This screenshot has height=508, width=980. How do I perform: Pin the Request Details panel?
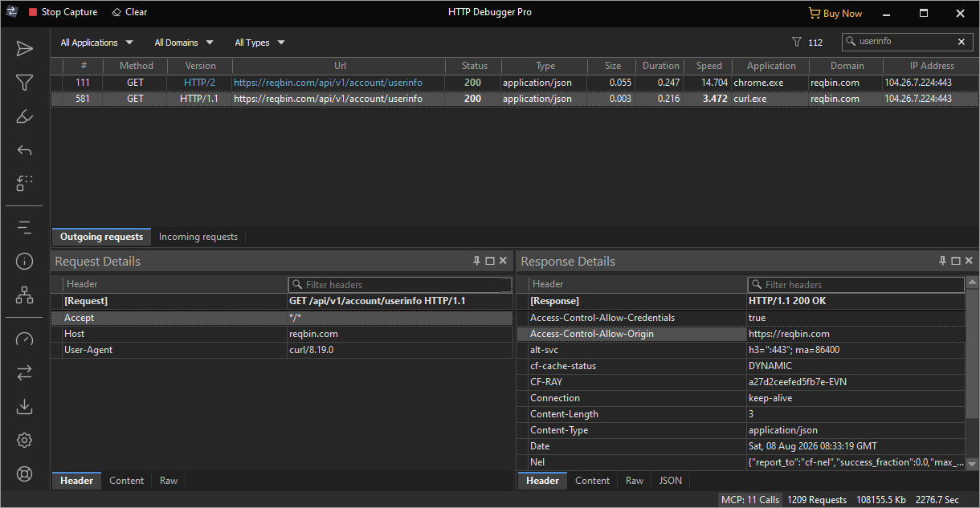point(476,261)
